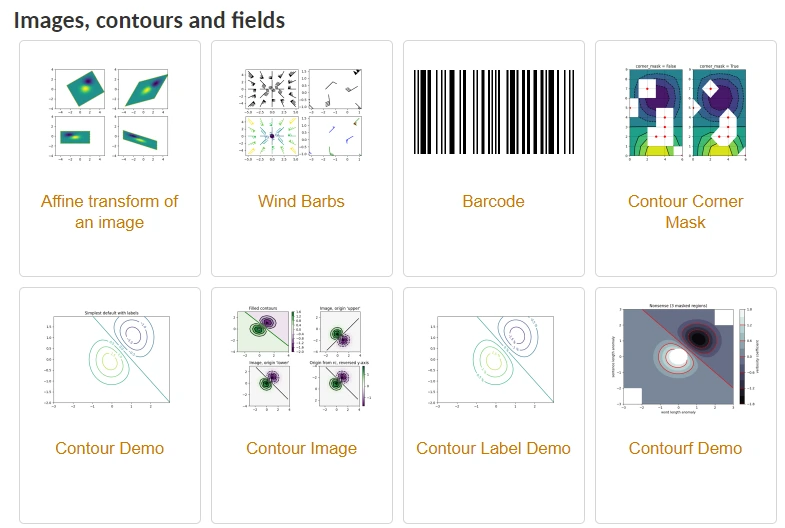Click the 'Contour Image' title link

pyautogui.click(x=301, y=448)
